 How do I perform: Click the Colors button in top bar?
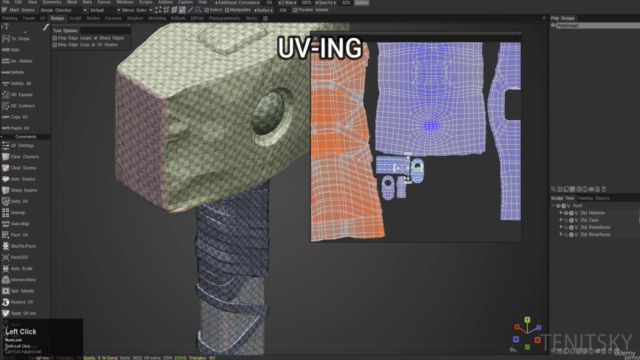[x=361, y=2]
